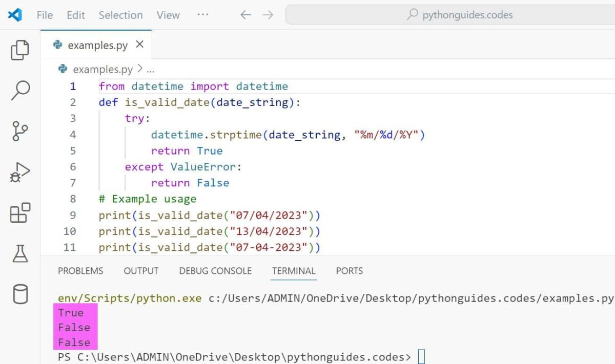Click the 'return False' statement
This screenshot has width=615, height=364.
[x=190, y=182]
